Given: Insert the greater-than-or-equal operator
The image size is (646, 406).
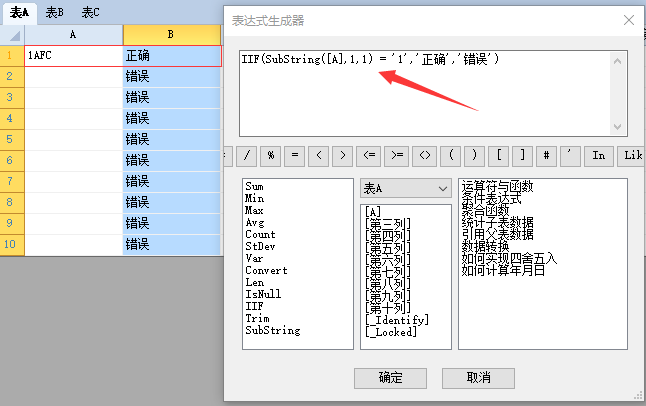Looking at the screenshot, I should [399, 155].
